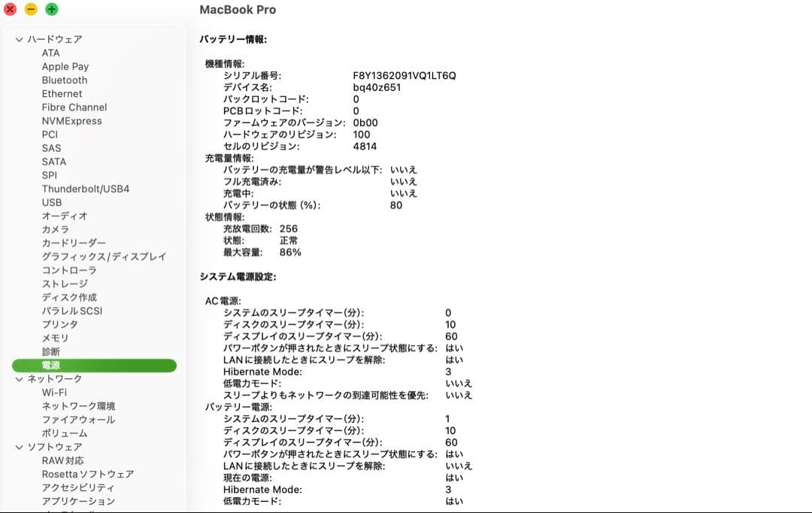
Task: Click the highlighted 電源 item
Action: point(51,366)
